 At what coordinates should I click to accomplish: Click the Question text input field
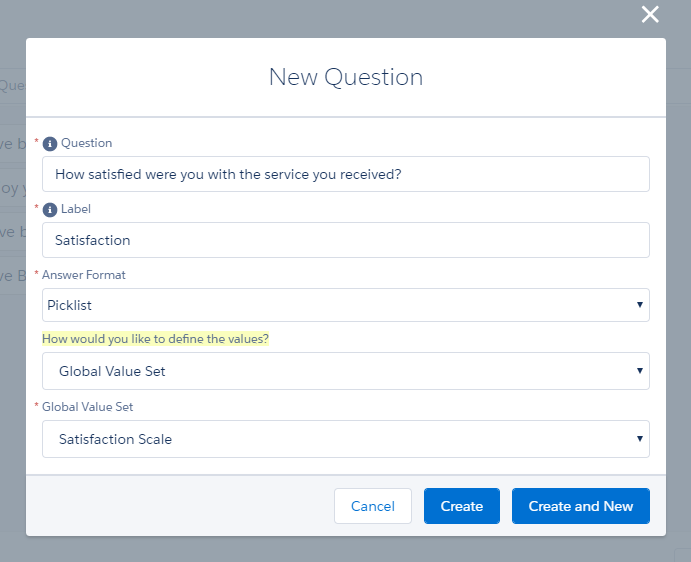pos(346,174)
